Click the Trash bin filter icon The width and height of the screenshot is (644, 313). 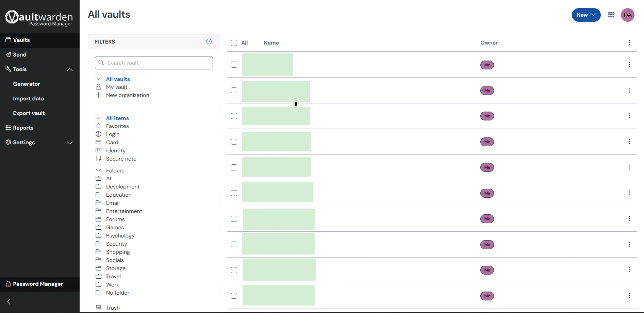tap(99, 308)
